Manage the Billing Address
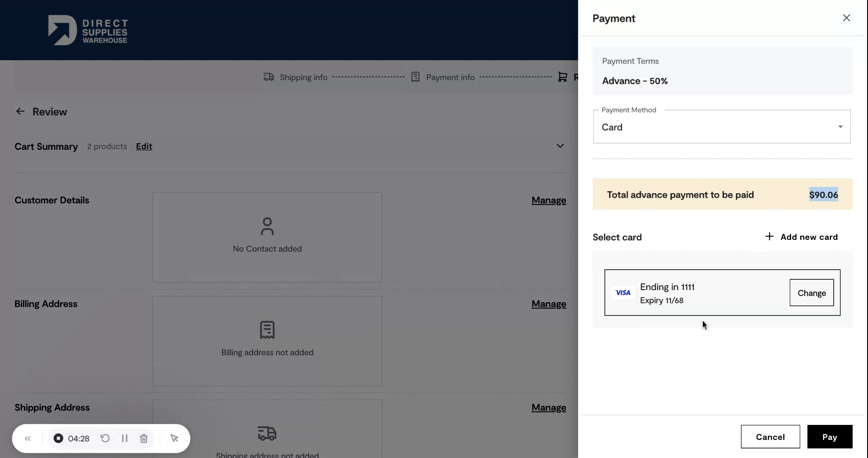The height and width of the screenshot is (458, 868). click(x=548, y=304)
